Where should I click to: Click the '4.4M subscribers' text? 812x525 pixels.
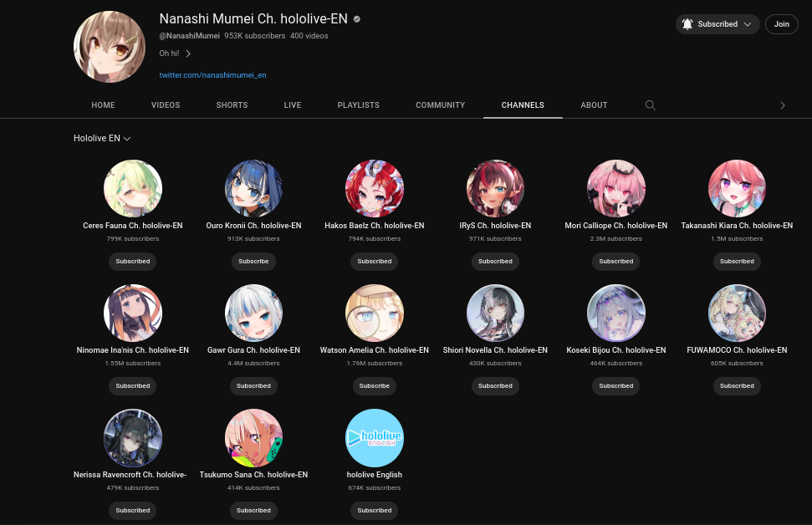(x=253, y=364)
